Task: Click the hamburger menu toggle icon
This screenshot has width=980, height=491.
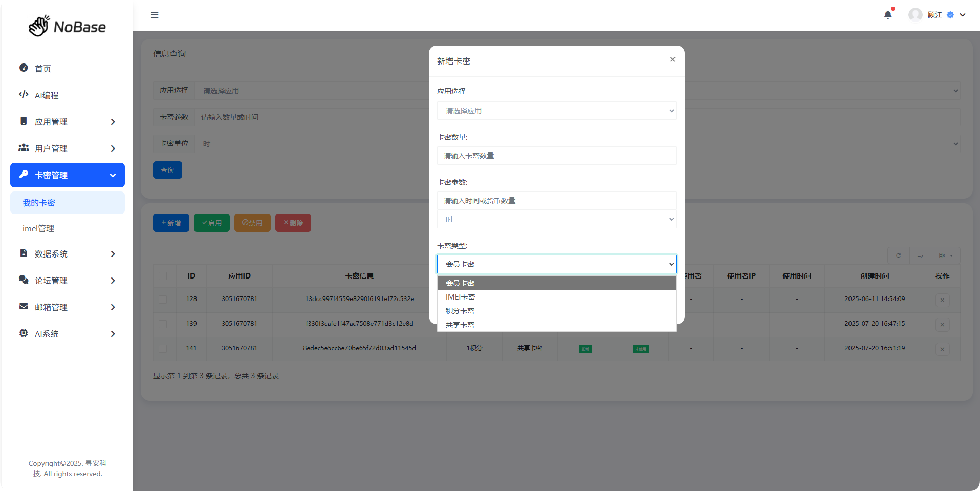Action: click(155, 15)
